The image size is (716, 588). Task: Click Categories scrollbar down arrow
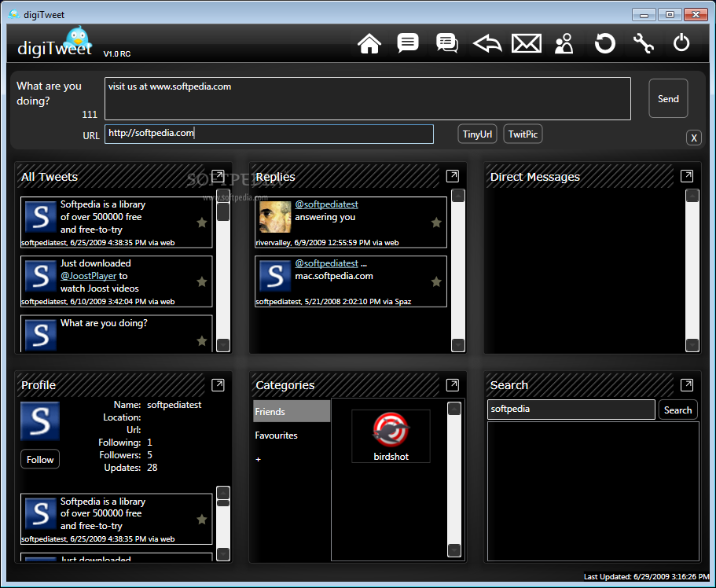pos(454,550)
